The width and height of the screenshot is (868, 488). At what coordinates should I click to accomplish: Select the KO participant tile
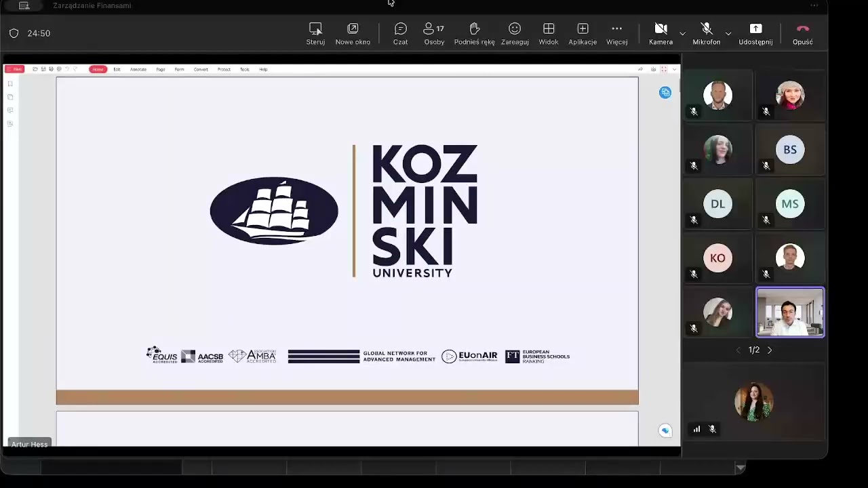(717, 258)
